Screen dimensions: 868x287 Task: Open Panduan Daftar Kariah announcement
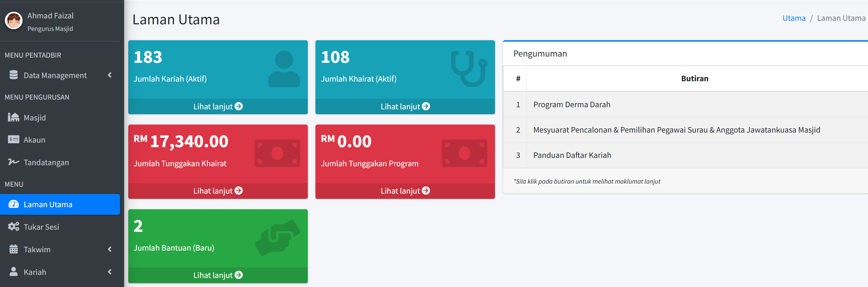pyautogui.click(x=572, y=155)
